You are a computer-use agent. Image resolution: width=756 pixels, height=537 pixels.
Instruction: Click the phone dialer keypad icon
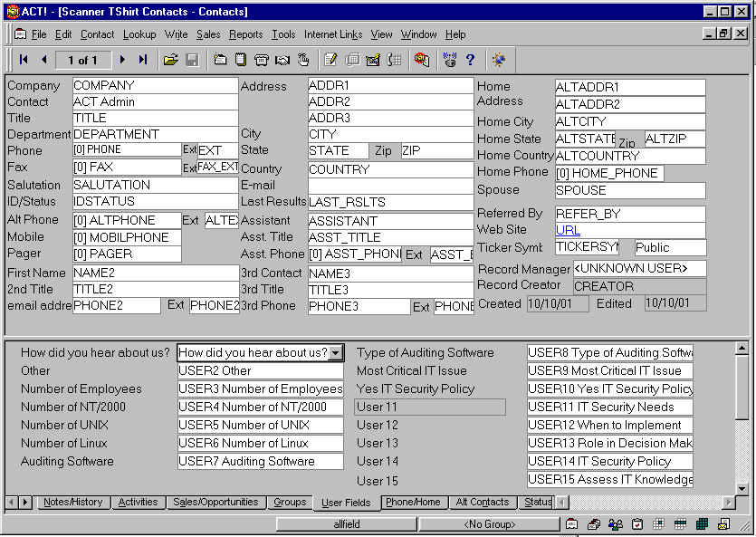coord(395,60)
